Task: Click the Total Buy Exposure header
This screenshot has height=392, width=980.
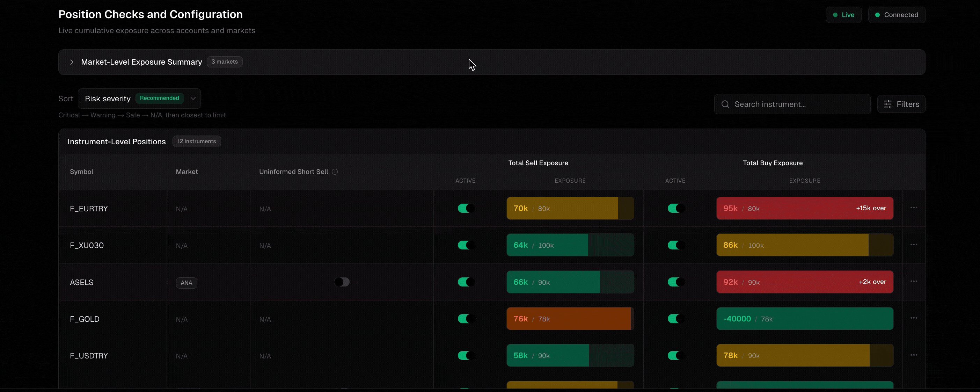Action: [773, 163]
